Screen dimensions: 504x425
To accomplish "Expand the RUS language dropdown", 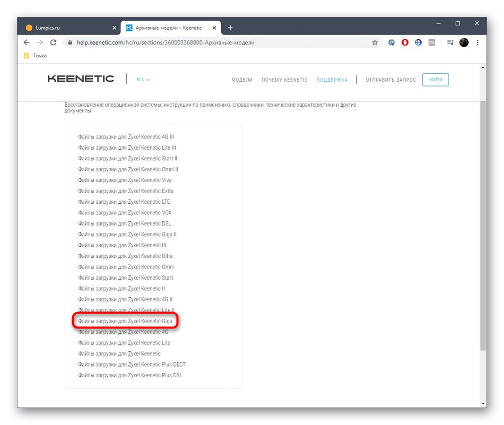I will click(143, 80).
